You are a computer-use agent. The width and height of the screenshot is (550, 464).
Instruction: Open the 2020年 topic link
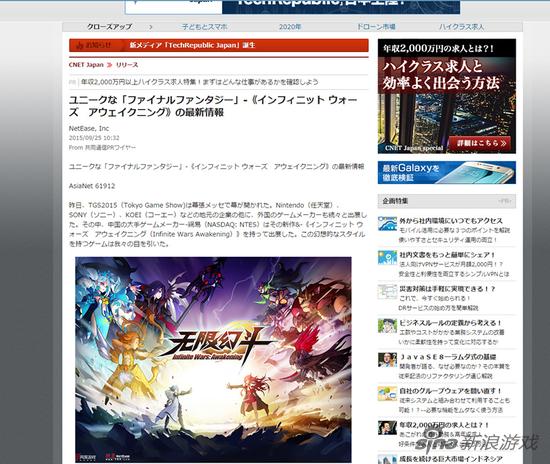[290, 27]
